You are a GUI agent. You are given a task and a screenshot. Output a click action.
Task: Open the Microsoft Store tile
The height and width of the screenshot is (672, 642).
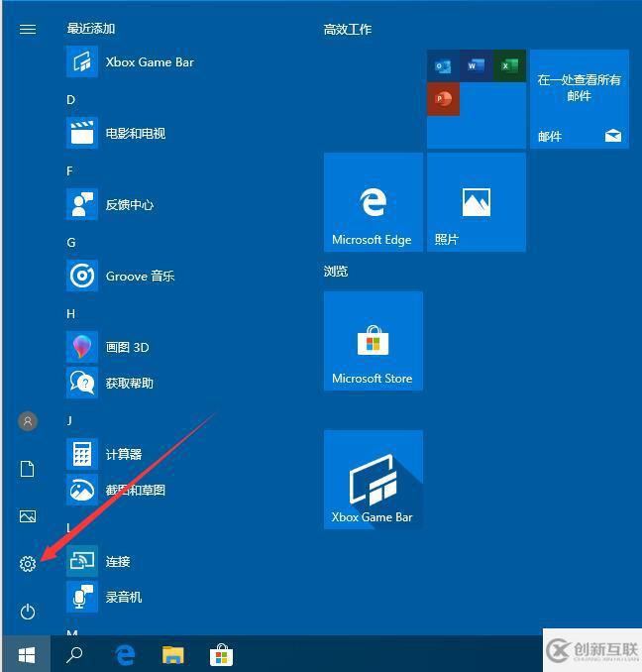click(374, 341)
